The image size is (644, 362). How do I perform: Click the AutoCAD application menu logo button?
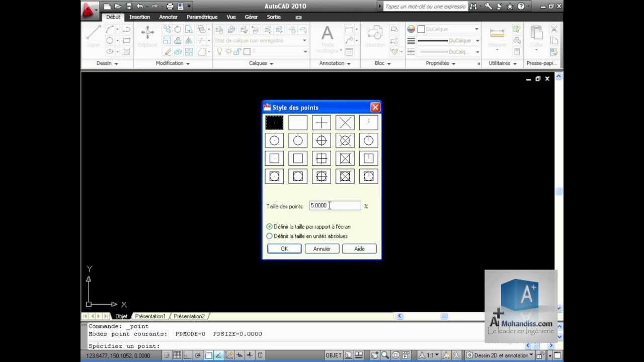click(90, 10)
